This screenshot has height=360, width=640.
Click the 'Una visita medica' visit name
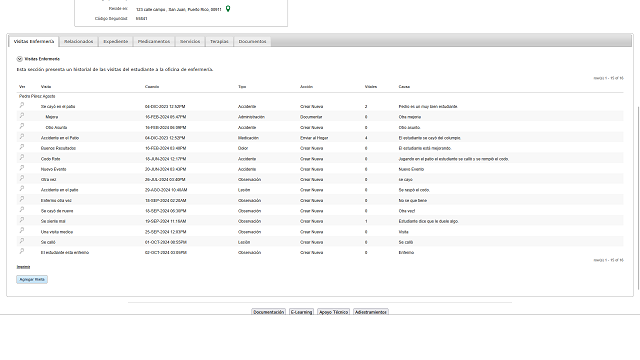57,232
